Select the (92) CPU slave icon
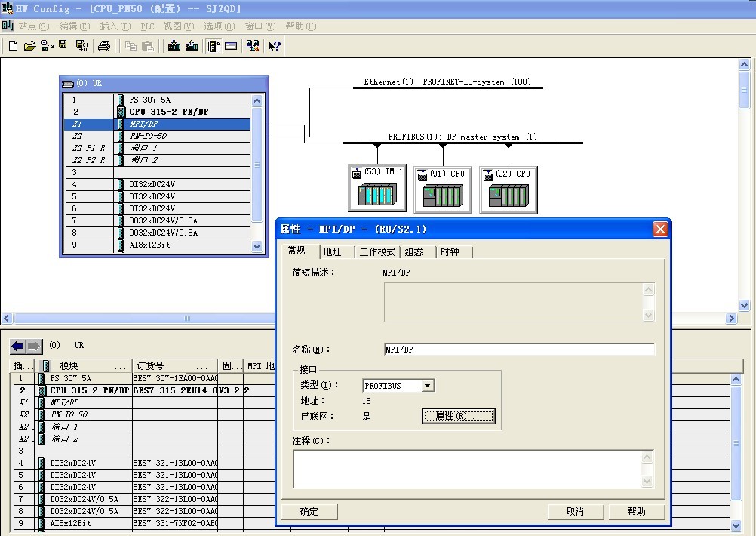Screen dimensions: 756x536 [509, 190]
